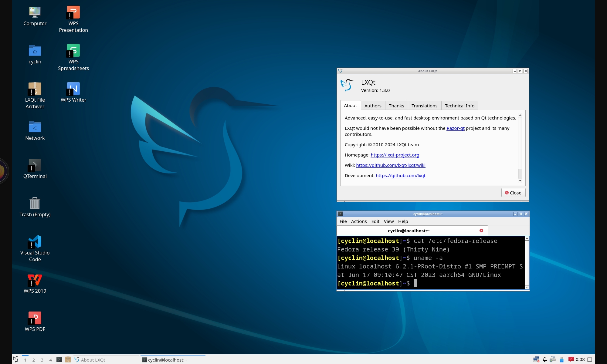Click the Close button in About LXQt
607x364 pixels.
pyautogui.click(x=513, y=193)
